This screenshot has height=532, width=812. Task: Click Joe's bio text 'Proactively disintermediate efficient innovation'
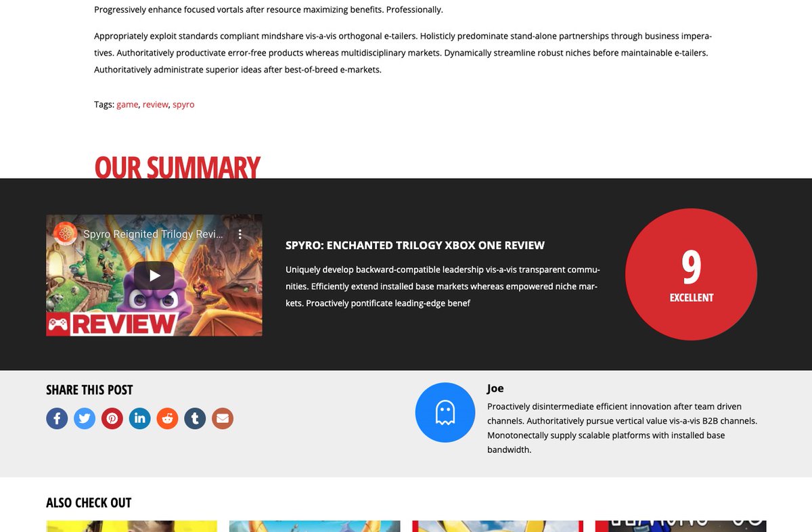pyautogui.click(x=622, y=428)
